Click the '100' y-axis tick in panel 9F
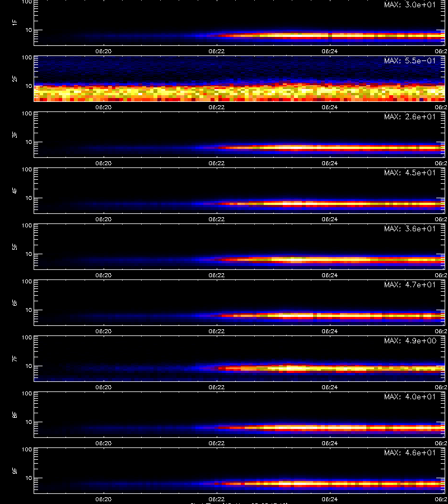Image resolution: width=448 pixels, height=504 pixels. coord(27,449)
